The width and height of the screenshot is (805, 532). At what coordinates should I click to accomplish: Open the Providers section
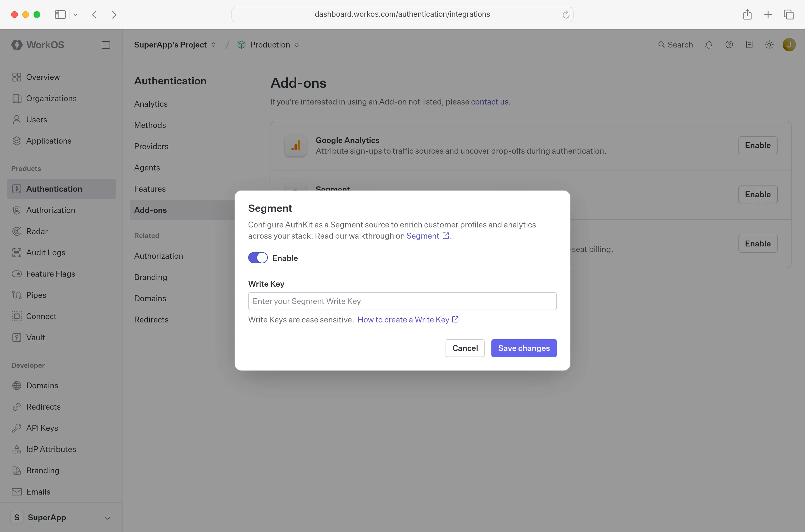[x=151, y=147]
